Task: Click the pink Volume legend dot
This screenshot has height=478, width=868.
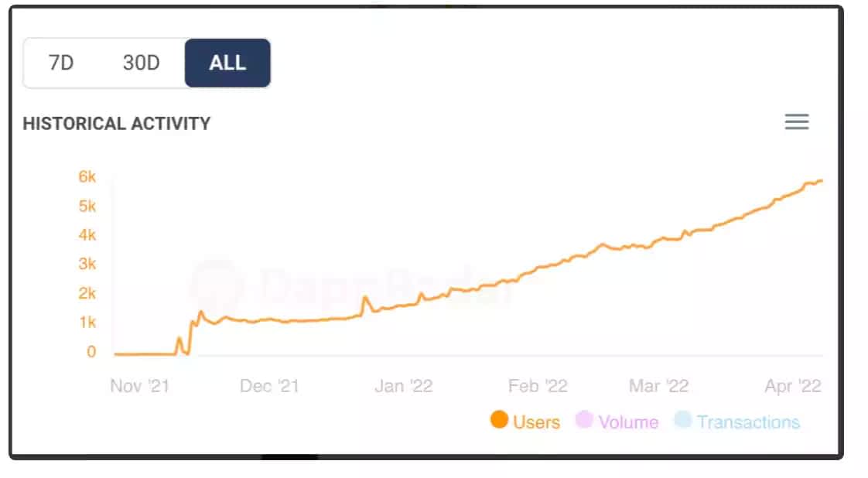Action: tap(584, 419)
